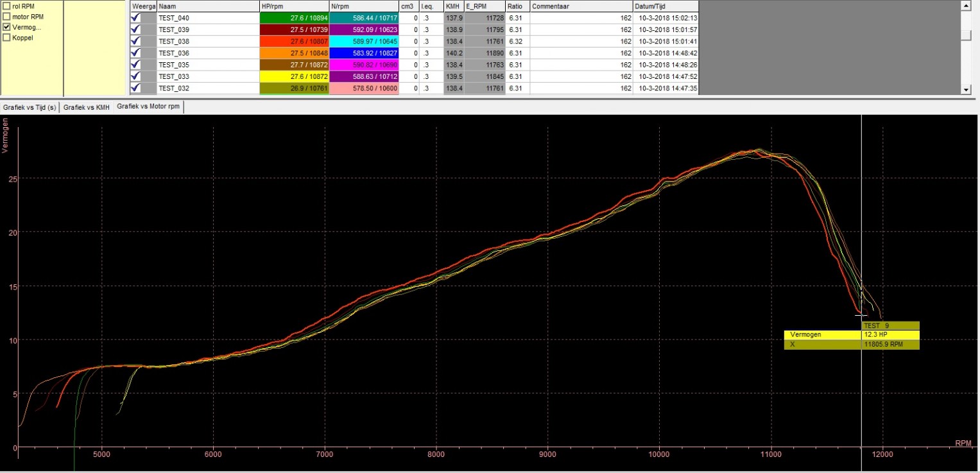Click E_RPM cell 11845
This screenshot has width=980, height=473.
485,76
